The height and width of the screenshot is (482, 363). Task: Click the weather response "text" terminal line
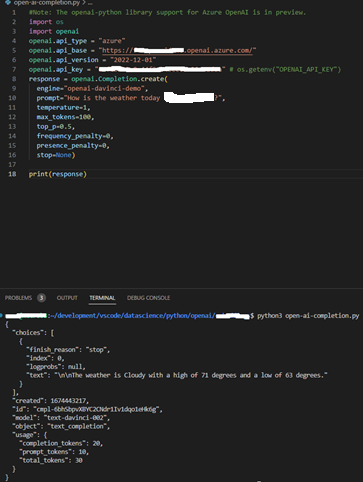[177, 375]
